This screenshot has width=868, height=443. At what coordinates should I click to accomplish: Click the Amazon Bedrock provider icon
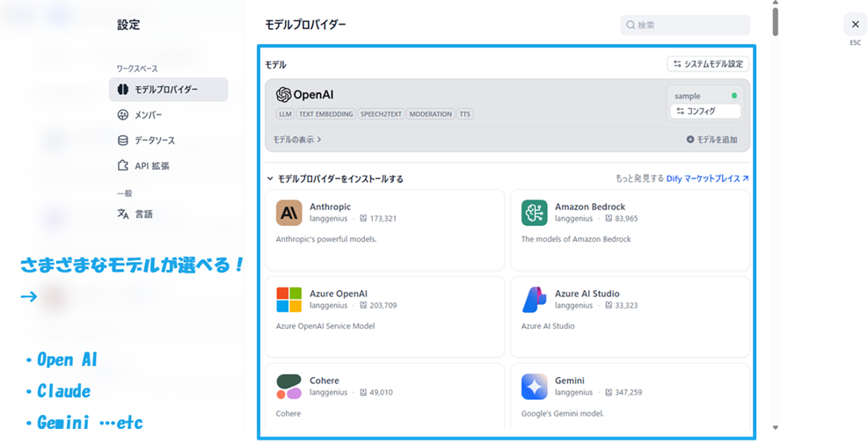click(534, 213)
